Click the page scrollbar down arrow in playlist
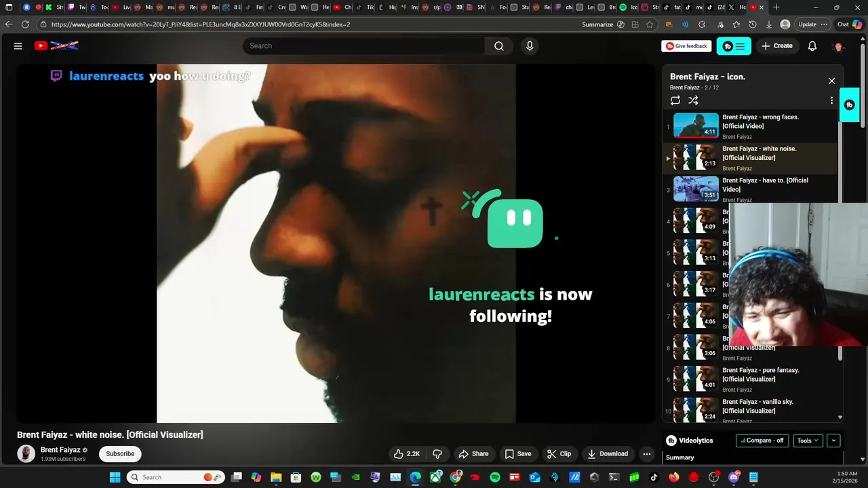 click(840, 418)
